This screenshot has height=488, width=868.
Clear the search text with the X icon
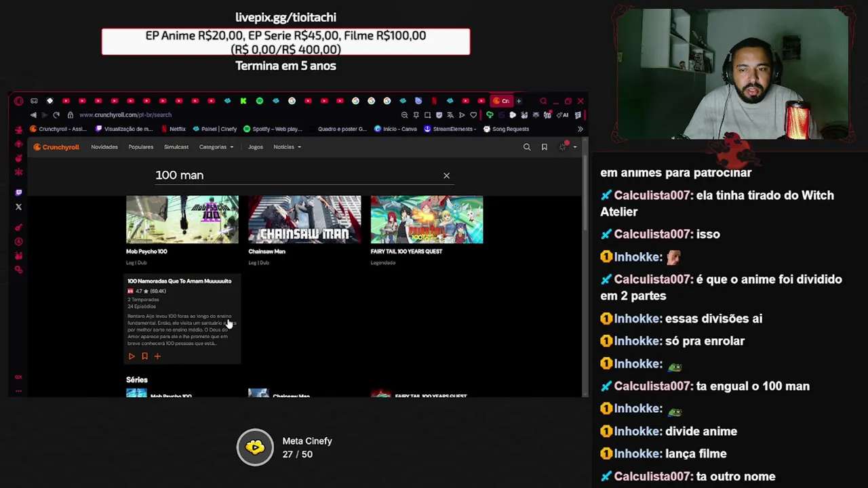(446, 176)
